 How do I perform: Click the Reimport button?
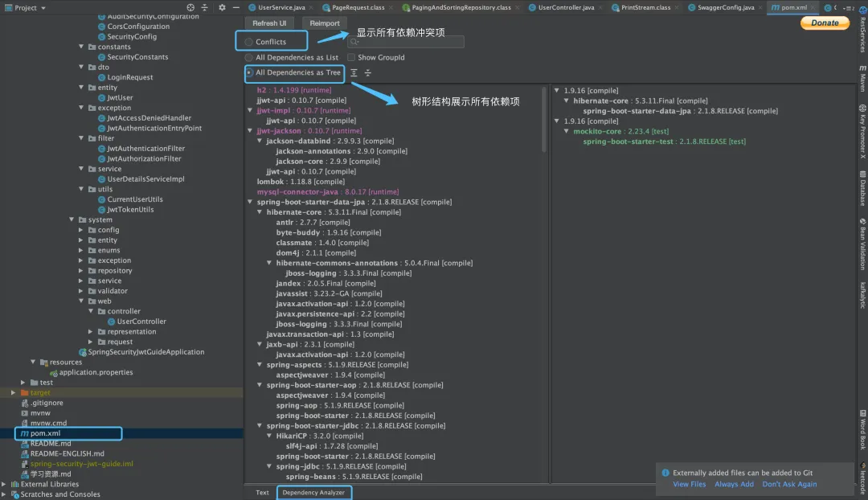pos(325,23)
